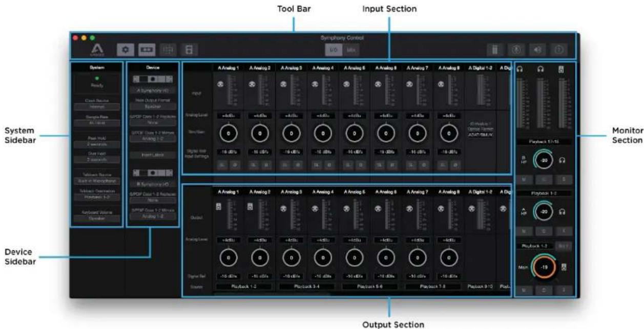Toggle phase invert on input A Analog 4
This screenshot has height=329, width=644.
pos(330,165)
